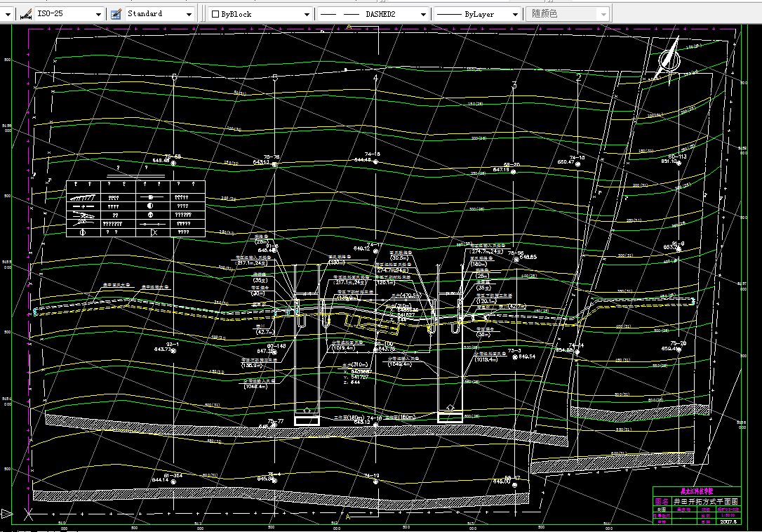This screenshot has height=532, width=762.
Task: Click the dropdown arrow left of dimension icon
Action: [x=7, y=15]
